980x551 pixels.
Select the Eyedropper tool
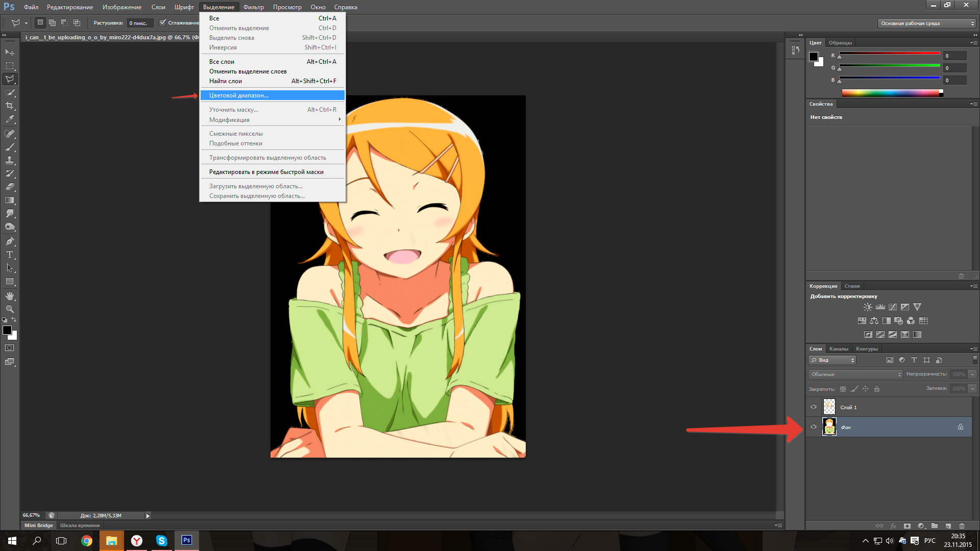(10, 119)
